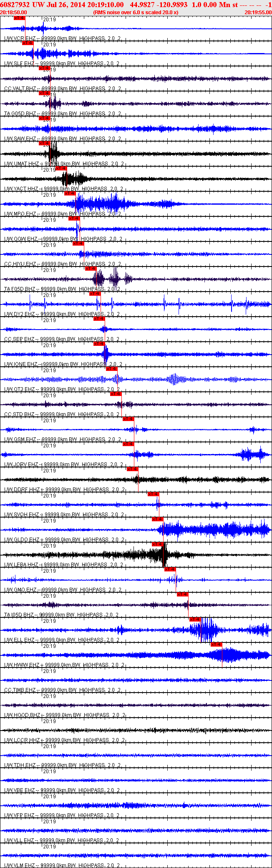The image size is (272, 868).
Task: Click red pick flag on UW.YACT trace
Action: tap(61, 168)
